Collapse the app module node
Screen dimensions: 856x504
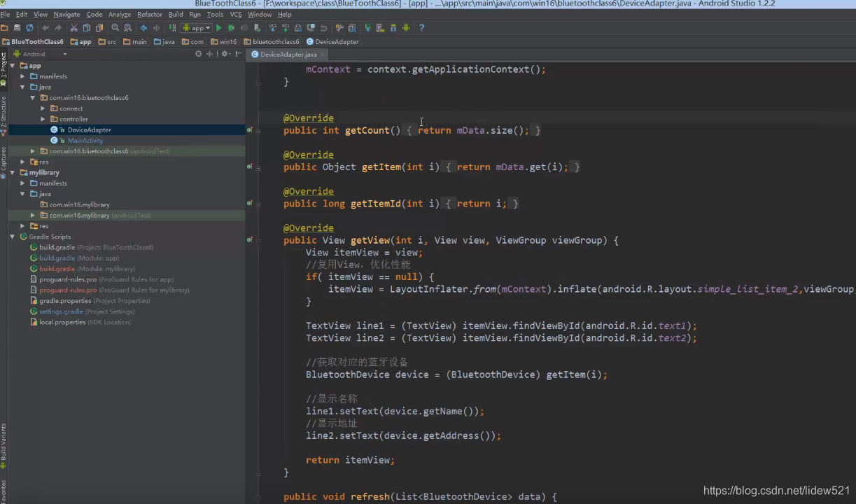pyautogui.click(x=13, y=66)
